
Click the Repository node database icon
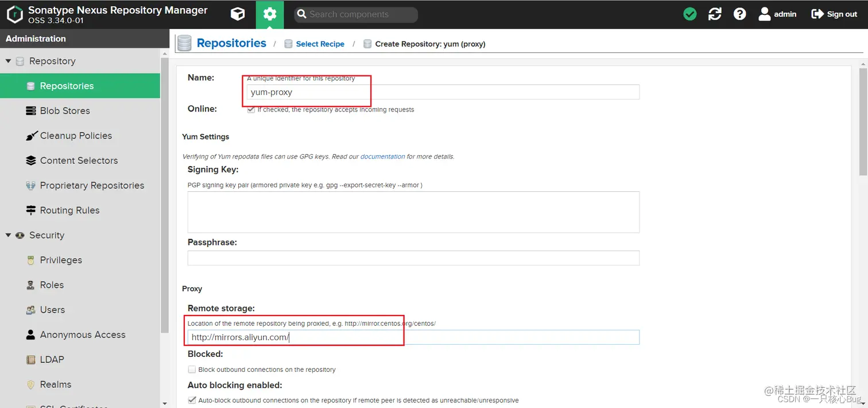(x=20, y=61)
